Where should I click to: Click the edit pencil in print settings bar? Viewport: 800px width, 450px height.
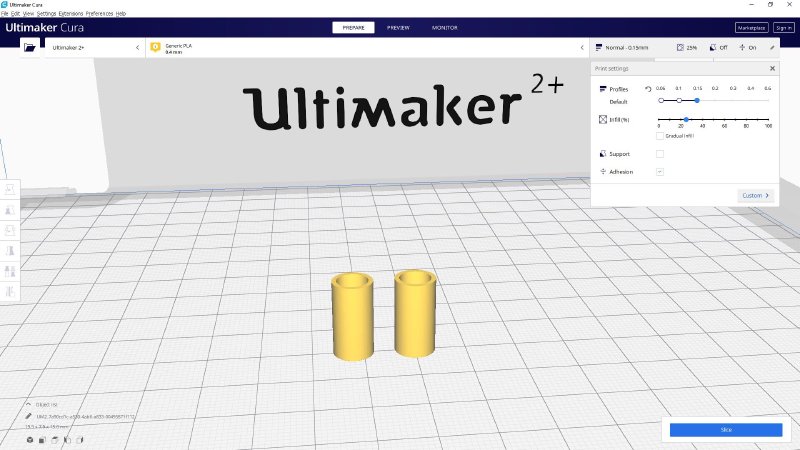point(772,47)
